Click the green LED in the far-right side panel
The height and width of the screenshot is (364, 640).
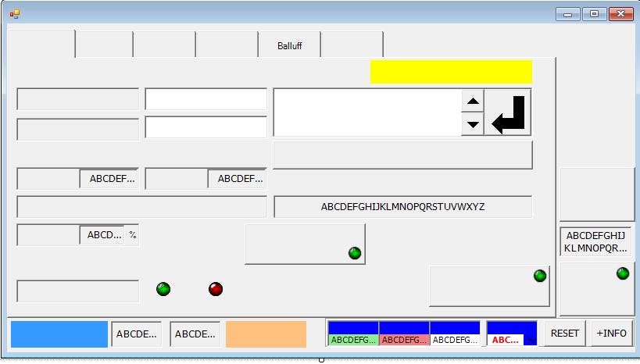coord(623,273)
